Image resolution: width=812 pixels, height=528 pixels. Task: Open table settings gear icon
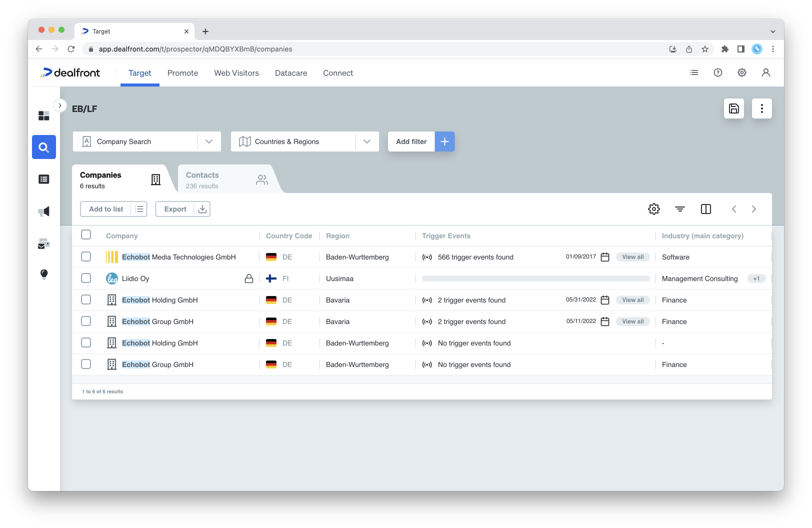pyautogui.click(x=654, y=209)
